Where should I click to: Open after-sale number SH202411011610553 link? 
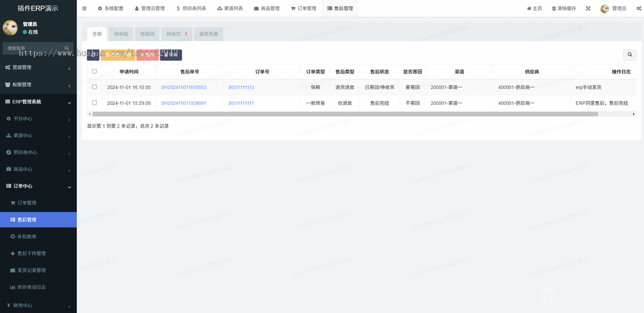(x=184, y=87)
